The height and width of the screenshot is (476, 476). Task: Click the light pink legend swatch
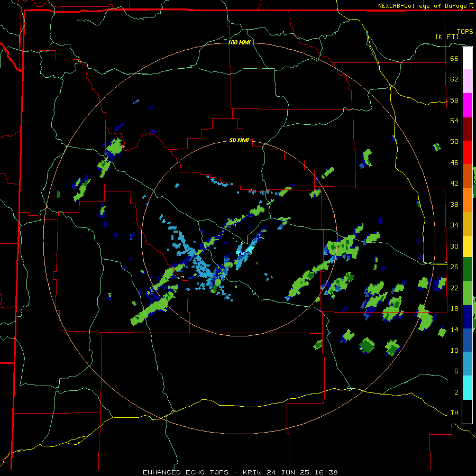tap(467, 81)
